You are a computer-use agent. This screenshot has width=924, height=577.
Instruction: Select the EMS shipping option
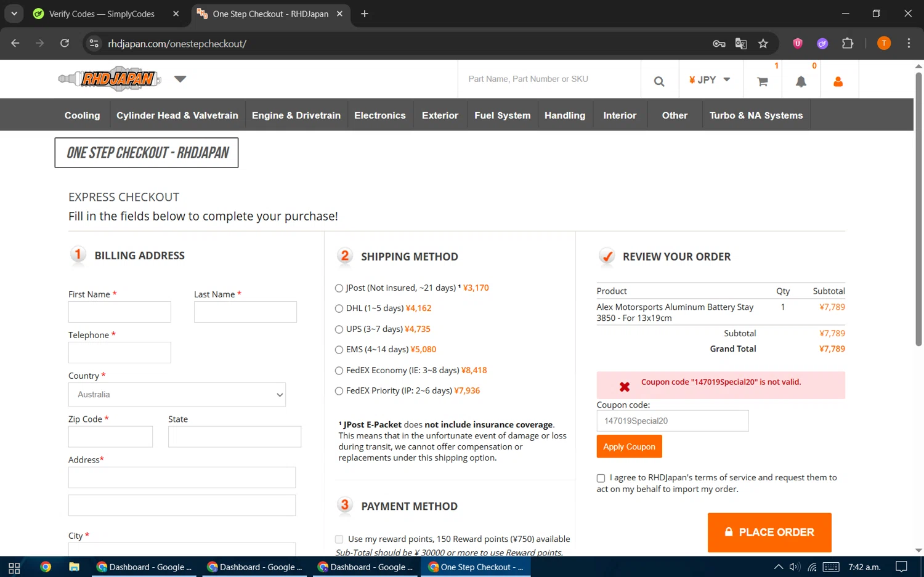[339, 350]
